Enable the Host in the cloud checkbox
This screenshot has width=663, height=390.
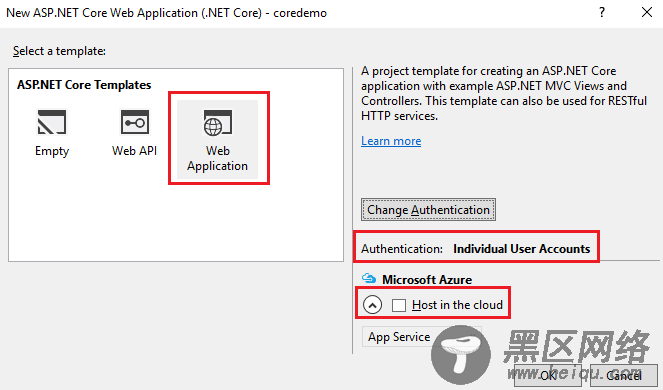399,305
